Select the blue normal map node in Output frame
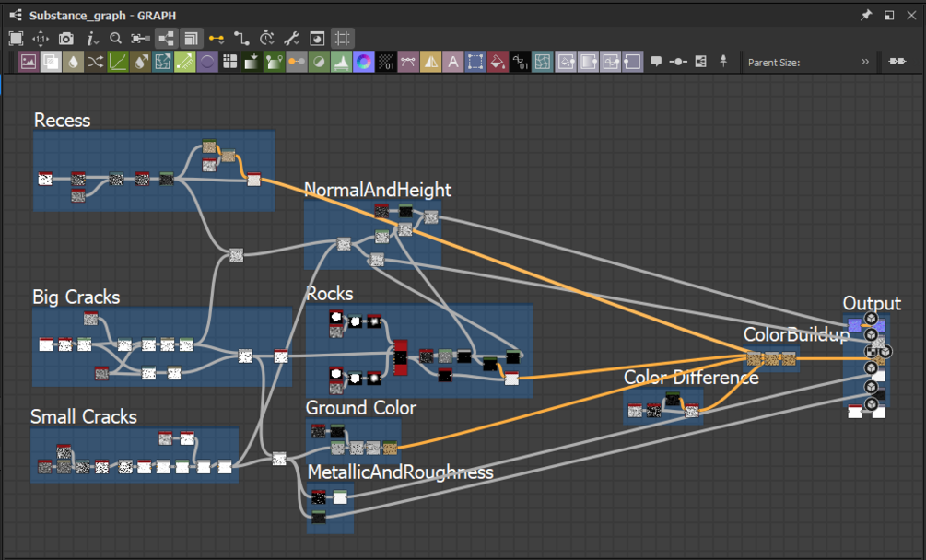The height and width of the screenshot is (560, 926). point(854,325)
